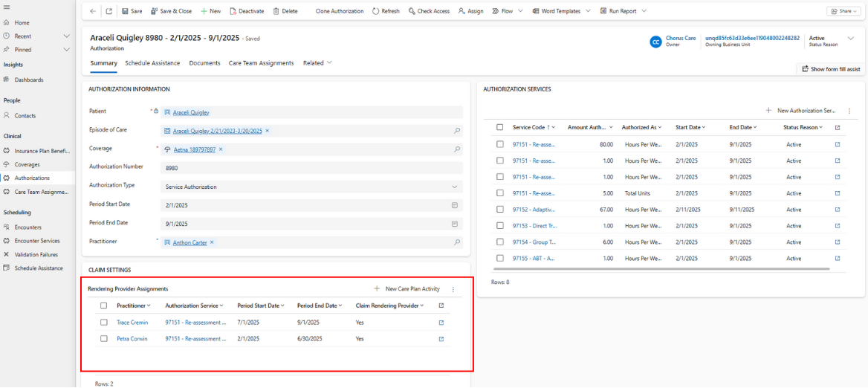Deactivate this authorization
Image resolution: width=868 pixels, height=388 pixels.
click(247, 11)
